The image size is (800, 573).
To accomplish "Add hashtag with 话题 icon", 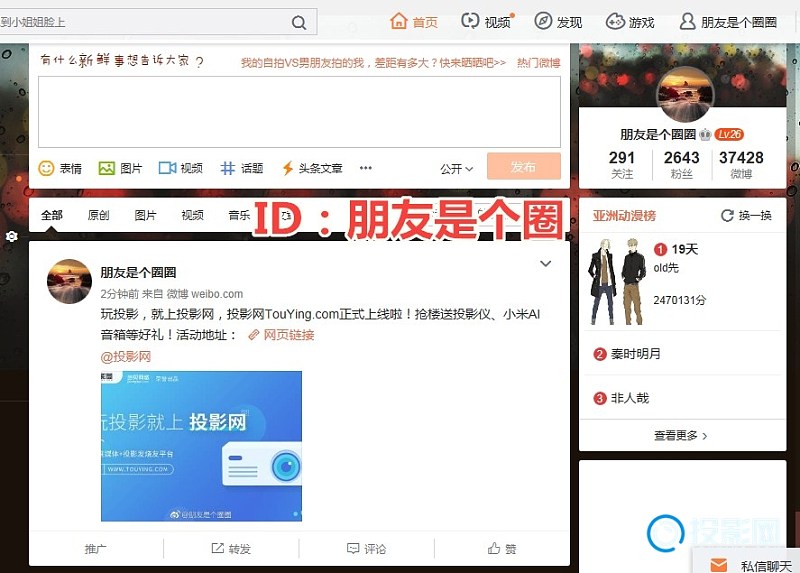I will click(228, 168).
